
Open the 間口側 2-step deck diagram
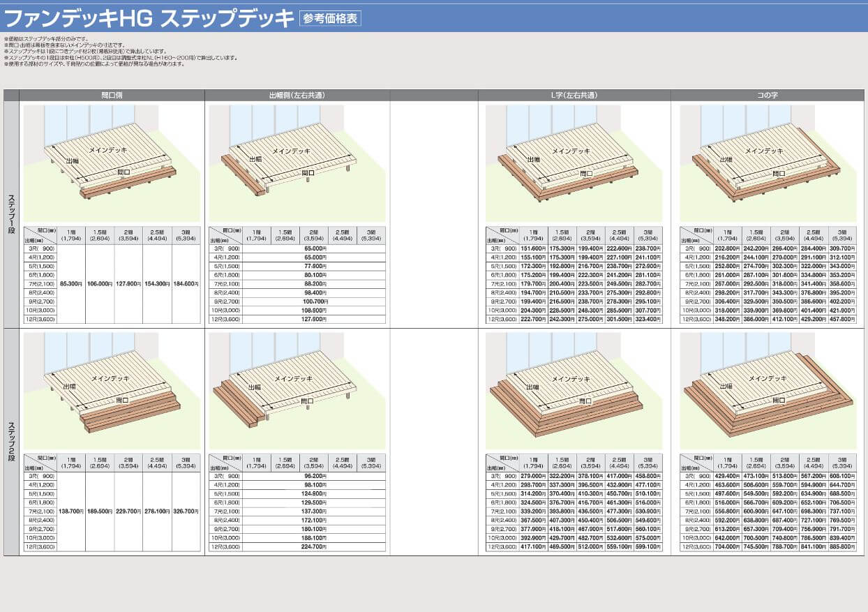[112, 391]
